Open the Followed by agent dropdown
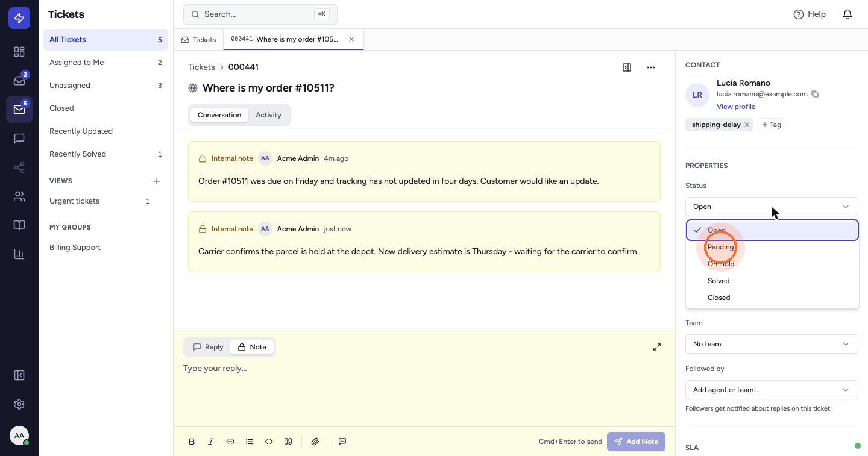 772,390
